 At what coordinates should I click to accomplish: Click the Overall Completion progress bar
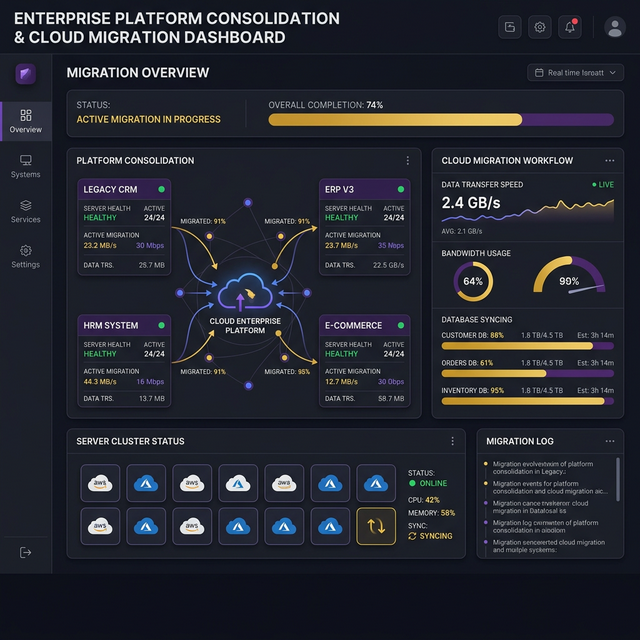(441, 119)
